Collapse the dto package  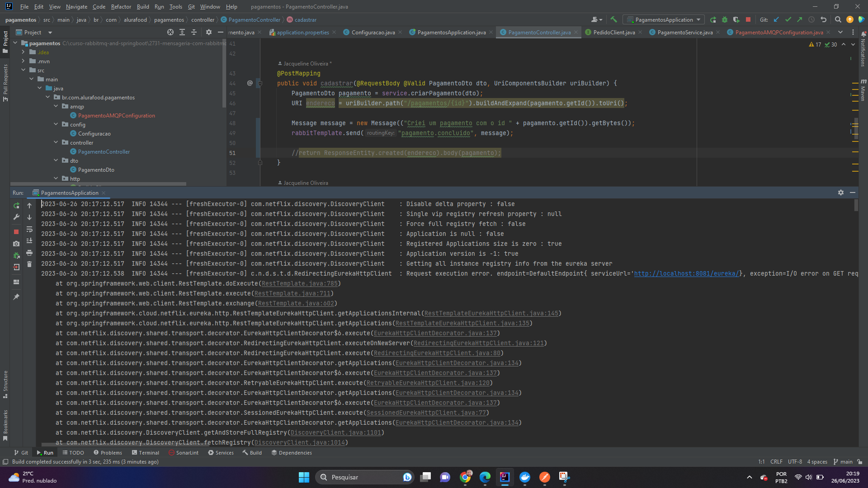click(x=56, y=160)
